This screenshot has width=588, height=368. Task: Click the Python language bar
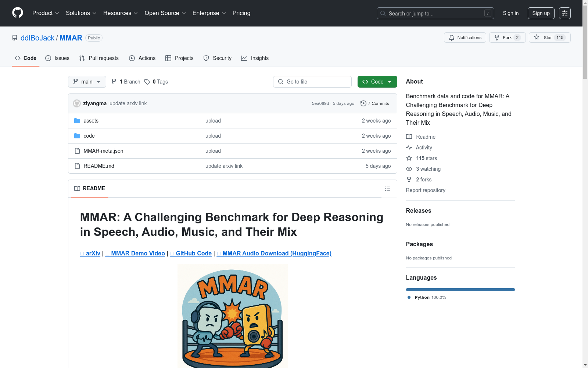(x=460, y=290)
